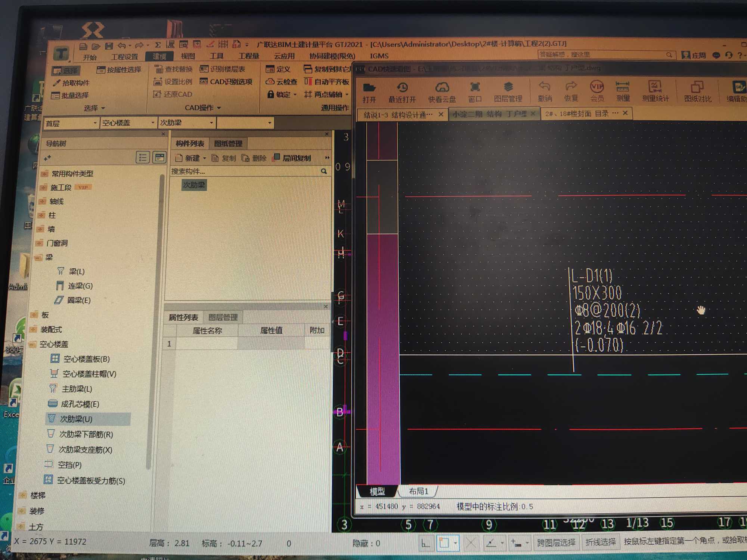The width and height of the screenshot is (747, 560).
Task: Switch navigation tree to list view icon
Action: [143, 157]
